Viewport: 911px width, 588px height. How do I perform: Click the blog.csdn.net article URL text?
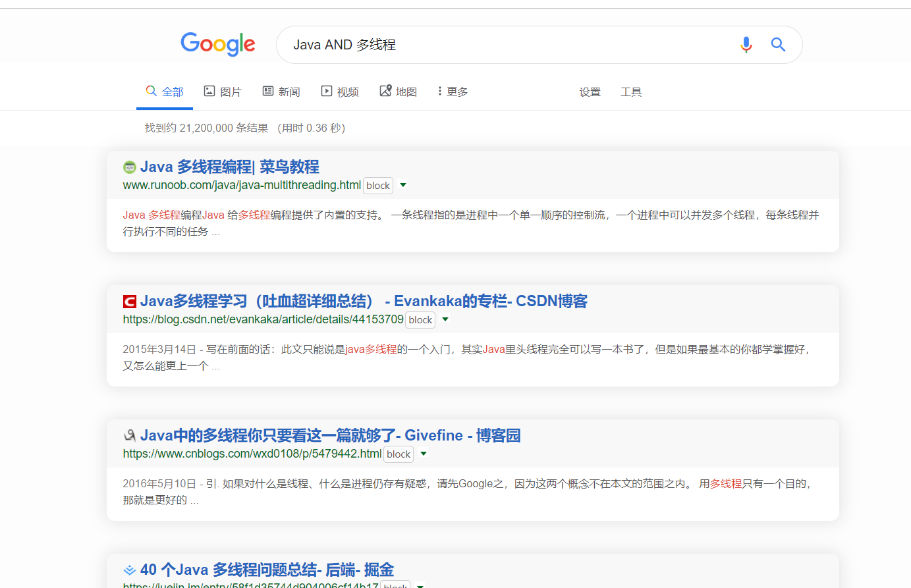(263, 319)
